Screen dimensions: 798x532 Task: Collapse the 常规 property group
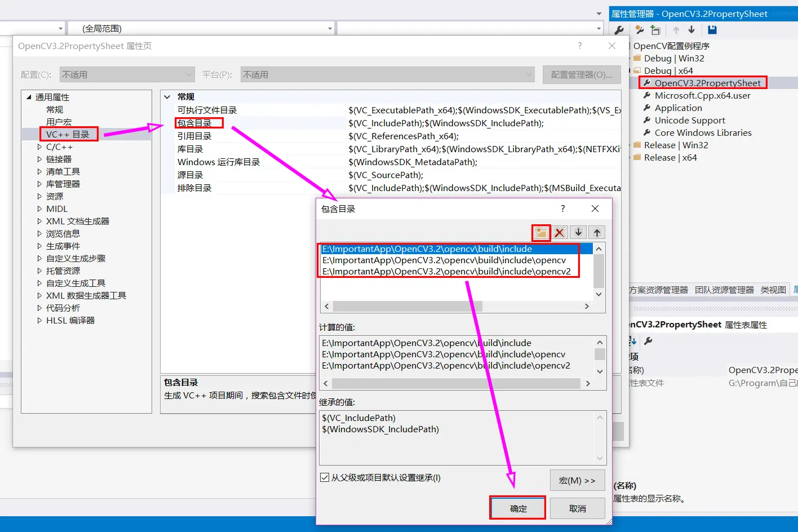pos(167,97)
